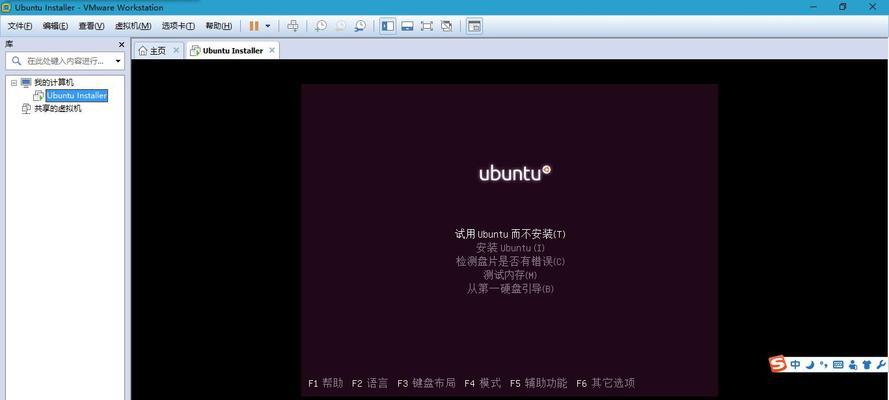Click the Sogou S logo on IME bar
Viewport: 889px width, 400px height.
tap(778, 364)
